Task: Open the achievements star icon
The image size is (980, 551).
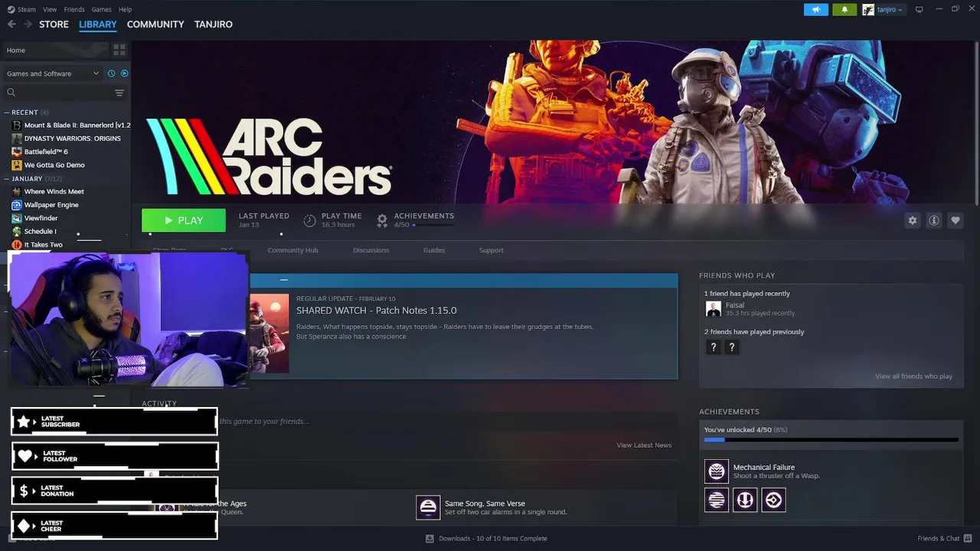Action: point(382,220)
